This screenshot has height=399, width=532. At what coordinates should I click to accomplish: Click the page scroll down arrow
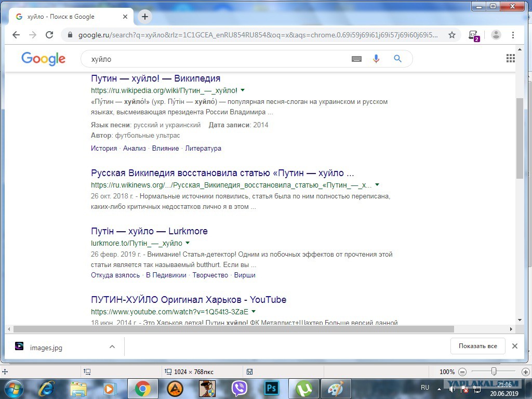click(x=520, y=320)
